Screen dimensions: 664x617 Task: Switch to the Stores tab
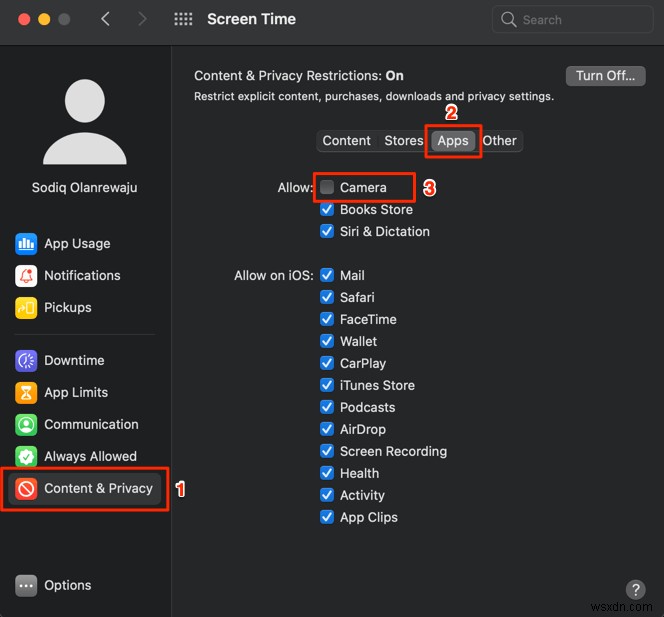pyautogui.click(x=404, y=141)
